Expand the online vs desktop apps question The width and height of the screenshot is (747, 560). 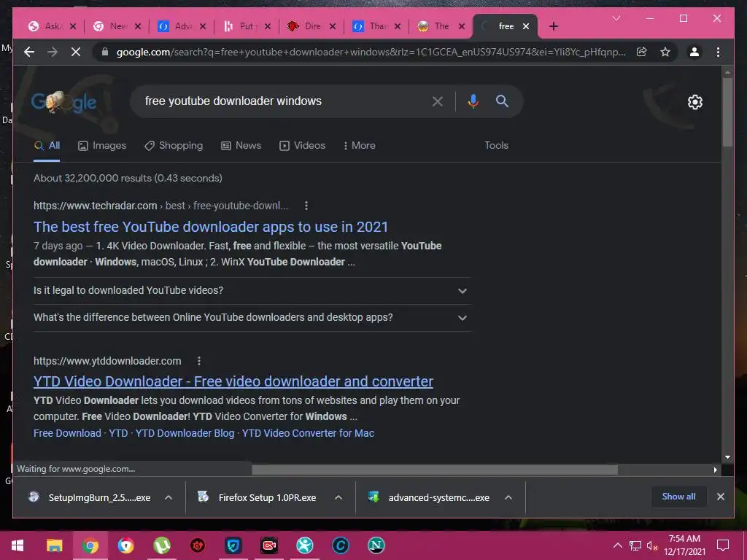(252, 318)
